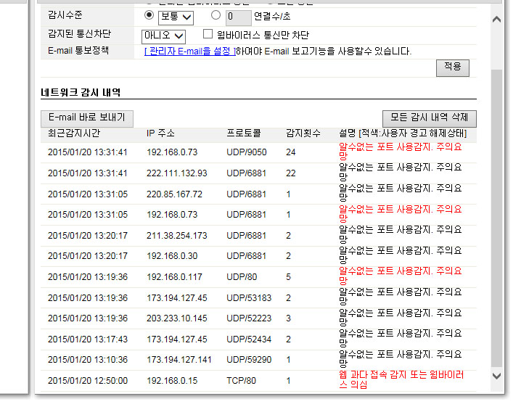This screenshot has height=420, width=529.
Task: Click the red description in the UDP/80 row
Action: click(x=401, y=276)
